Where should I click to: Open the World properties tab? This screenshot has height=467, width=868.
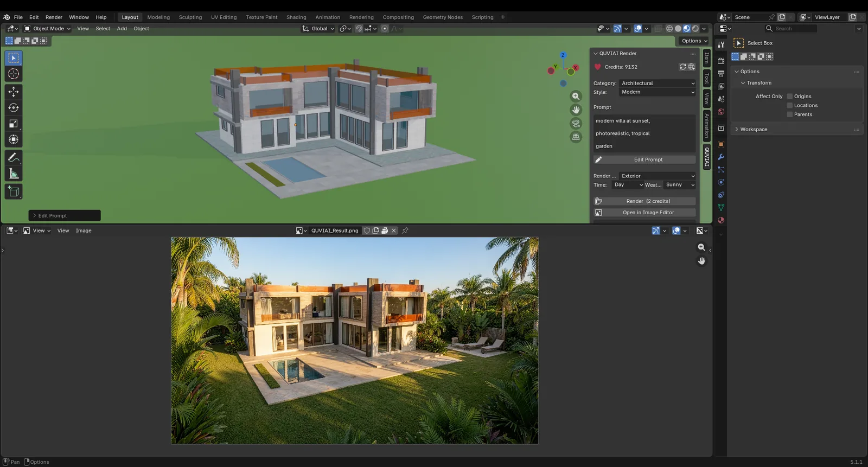tap(721, 112)
